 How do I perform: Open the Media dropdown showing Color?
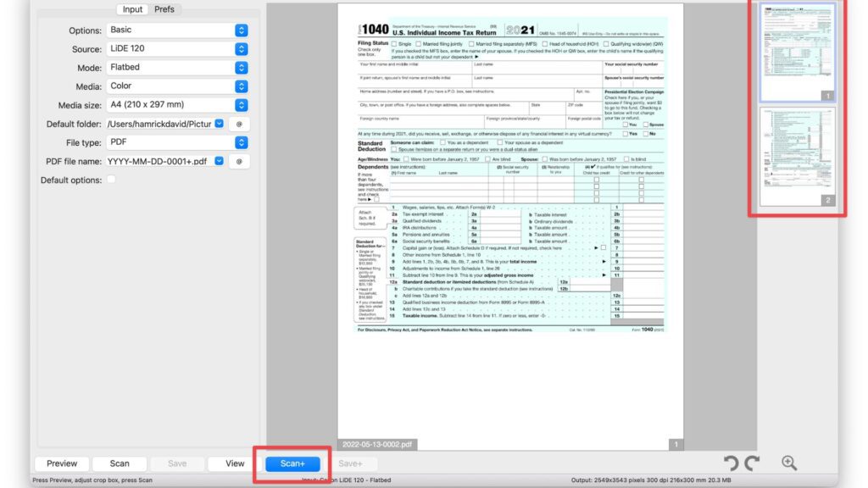click(x=177, y=86)
